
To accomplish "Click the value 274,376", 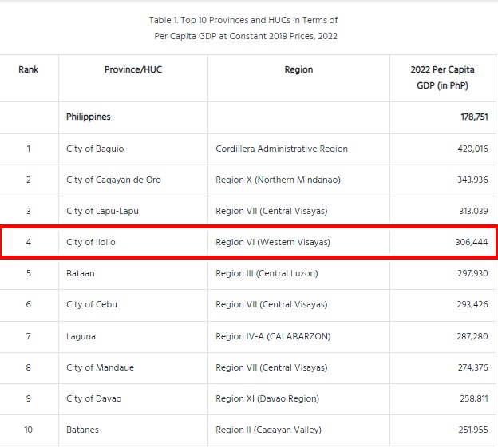I will pyautogui.click(x=473, y=367).
